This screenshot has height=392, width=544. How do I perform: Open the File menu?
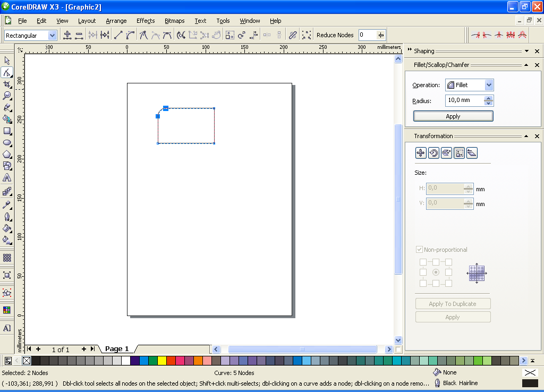[x=22, y=21]
